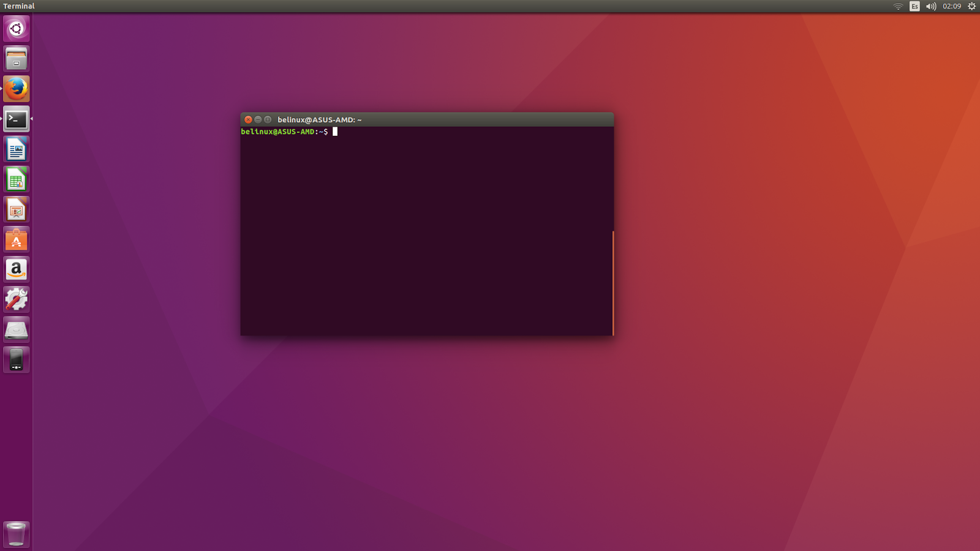Open LibreOffice Calc
Screen dimensions: 980x551
[16, 178]
